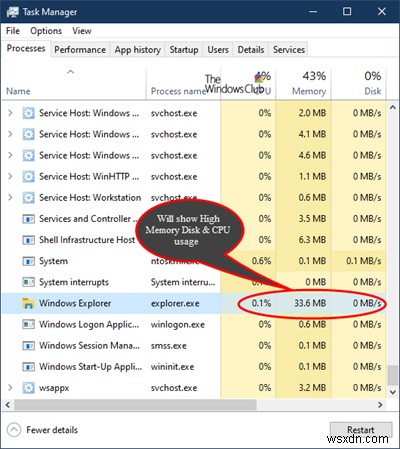This screenshot has height=449, width=400.
Task: Click the System process icon
Action: (28, 261)
